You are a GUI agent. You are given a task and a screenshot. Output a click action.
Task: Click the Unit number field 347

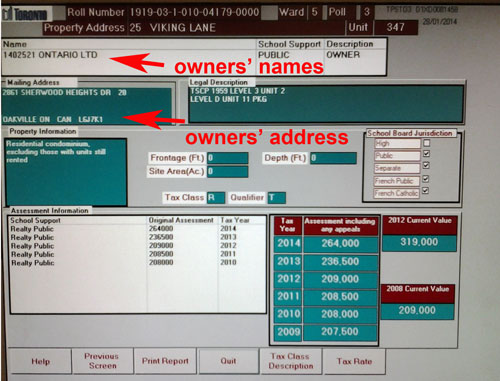[396, 27]
